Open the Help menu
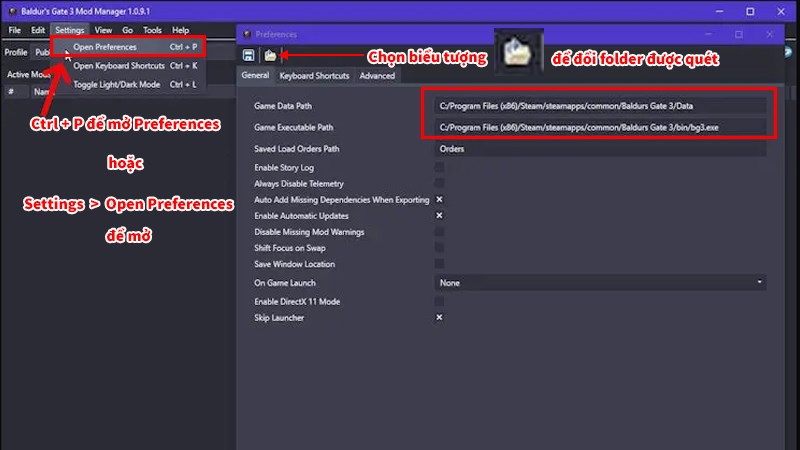The image size is (800, 450). point(181,30)
